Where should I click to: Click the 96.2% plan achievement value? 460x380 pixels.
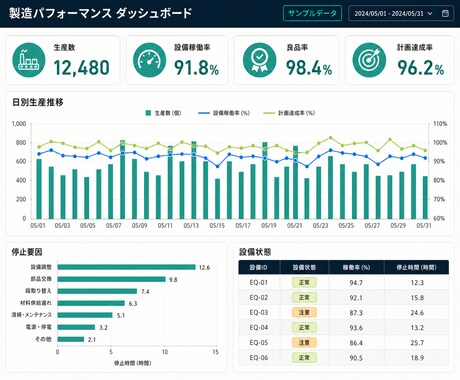[421, 68]
